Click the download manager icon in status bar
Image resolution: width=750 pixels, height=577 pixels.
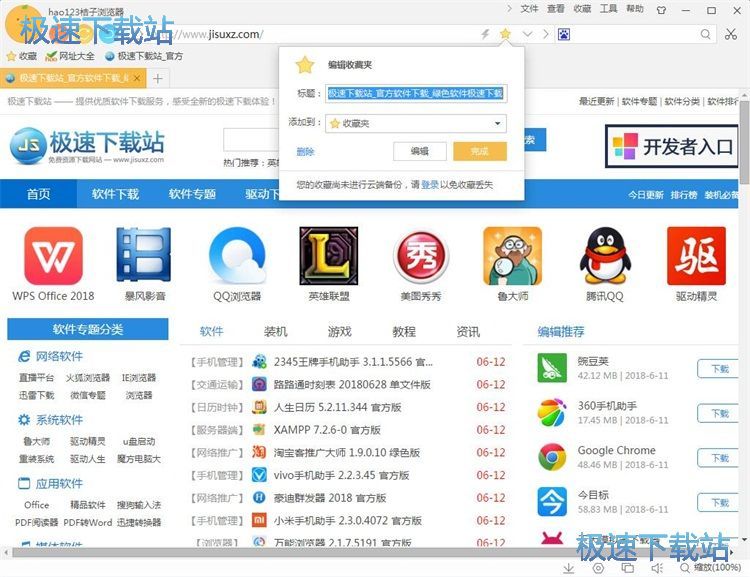tap(568, 568)
